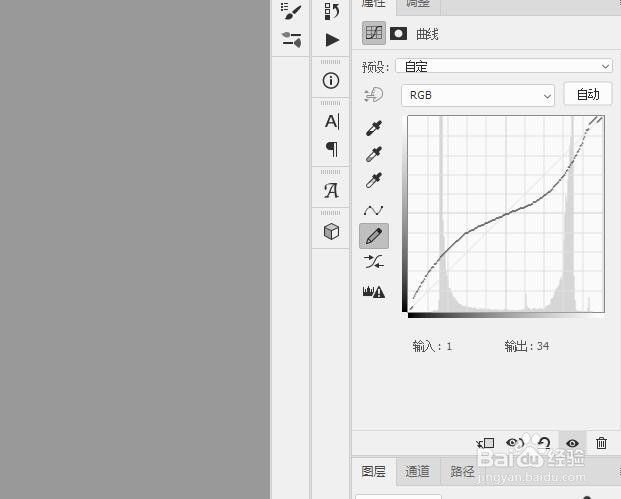Click the vertical output gradient bar
The image size is (621, 499).
click(404, 214)
